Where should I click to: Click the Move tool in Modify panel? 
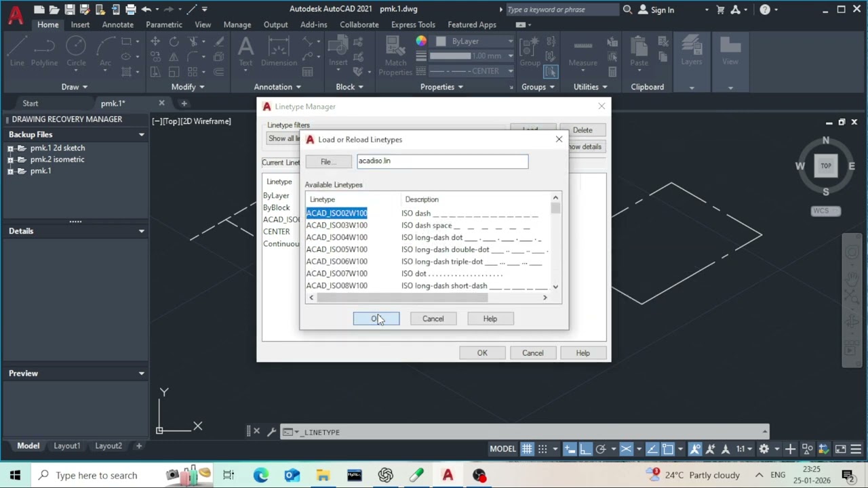[x=155, y=42]
